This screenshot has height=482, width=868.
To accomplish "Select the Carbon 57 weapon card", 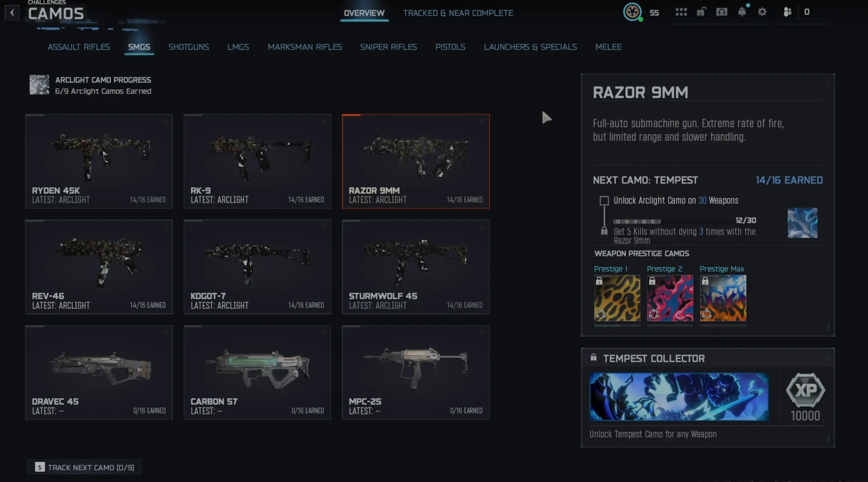I will (257, 372).
